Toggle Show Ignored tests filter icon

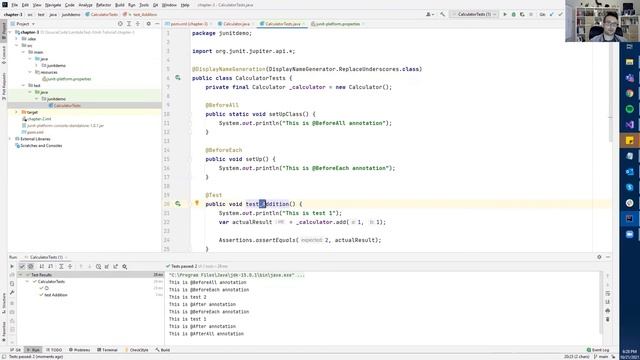31,267
